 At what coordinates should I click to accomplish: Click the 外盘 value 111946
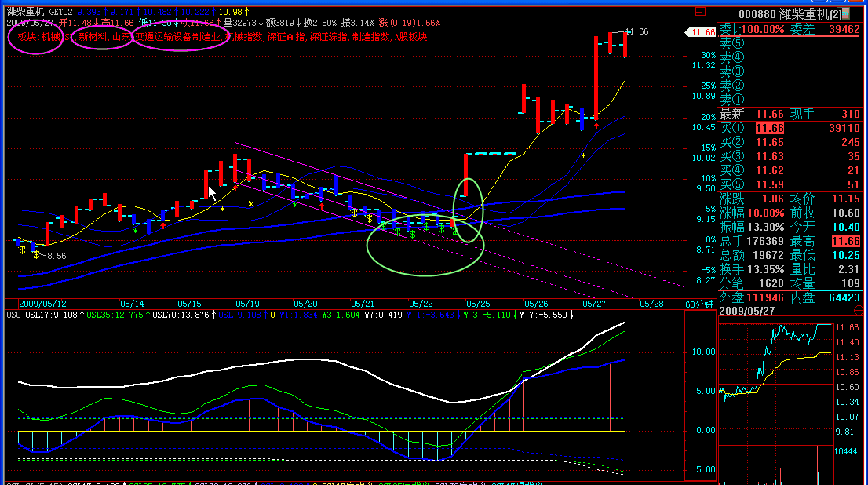(765, 297)
